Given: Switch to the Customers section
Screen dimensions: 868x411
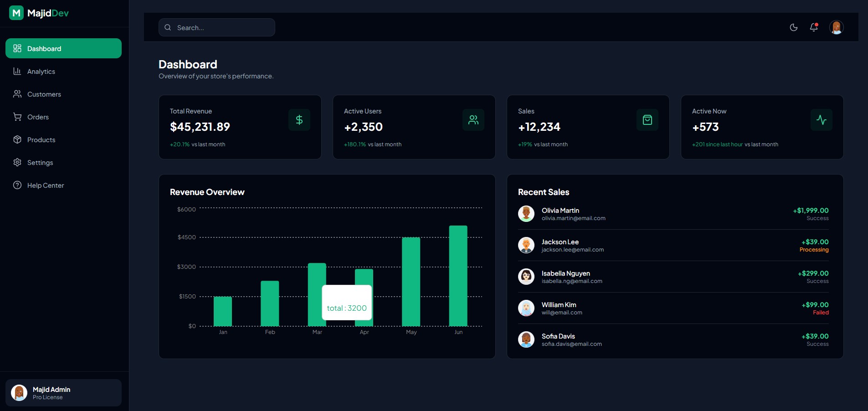Looking at the screenshot, I should point(44,94).
